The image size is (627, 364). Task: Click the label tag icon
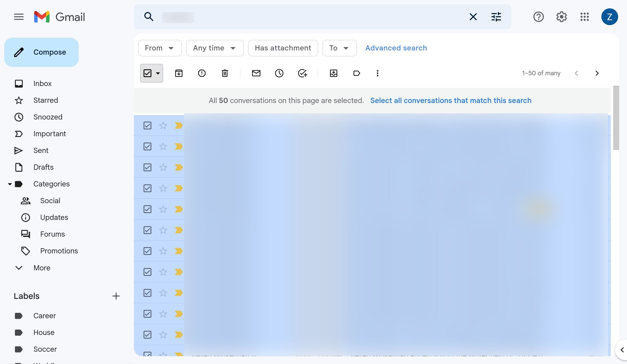[356, 73]
